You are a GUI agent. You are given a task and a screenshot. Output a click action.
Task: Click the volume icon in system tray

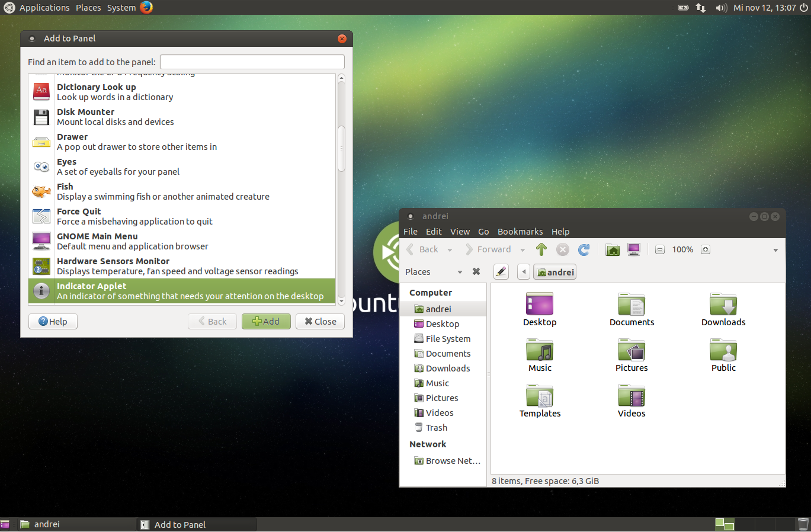(721, 8)
